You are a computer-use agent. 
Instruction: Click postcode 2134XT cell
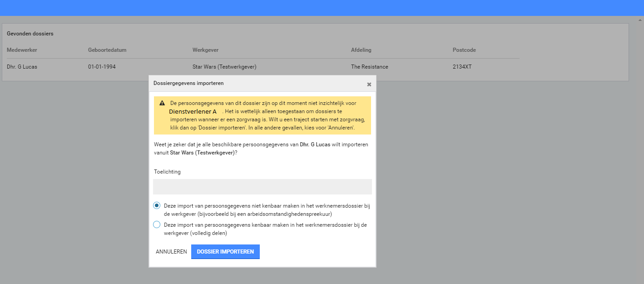tap(462, 67)
